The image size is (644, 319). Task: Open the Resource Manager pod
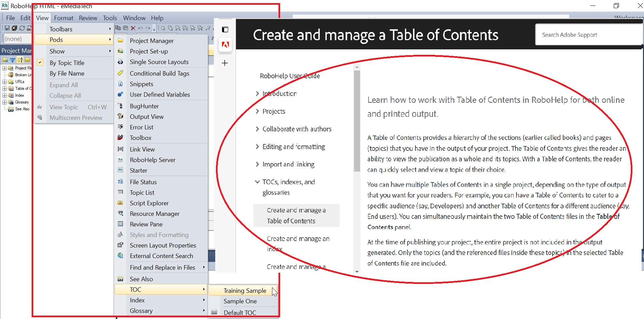(161, 213)
